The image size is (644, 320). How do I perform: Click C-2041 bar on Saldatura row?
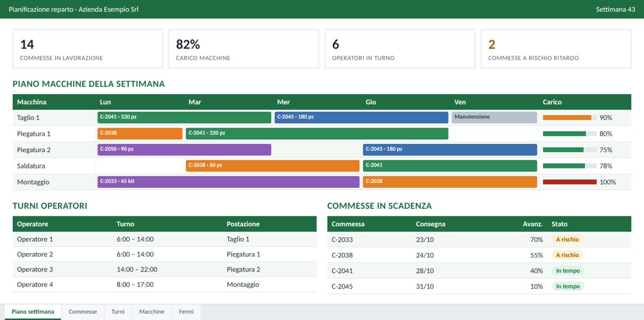tap(450, 166)
